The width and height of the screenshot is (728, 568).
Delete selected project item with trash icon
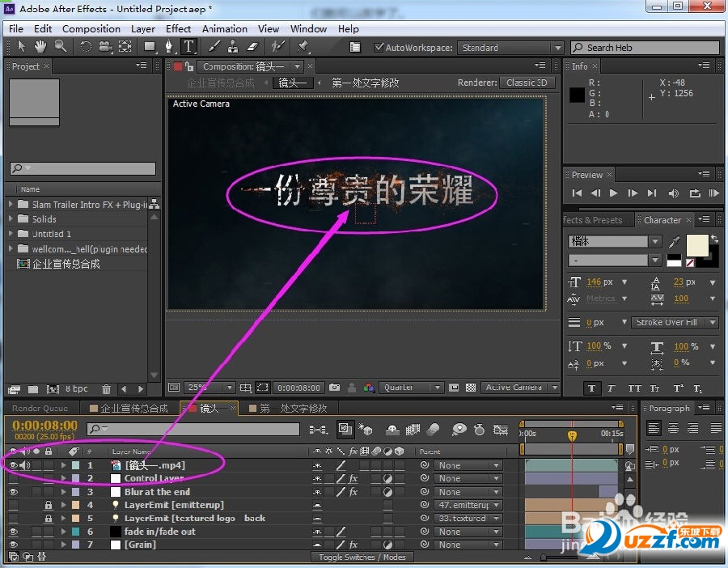(106, 388)
